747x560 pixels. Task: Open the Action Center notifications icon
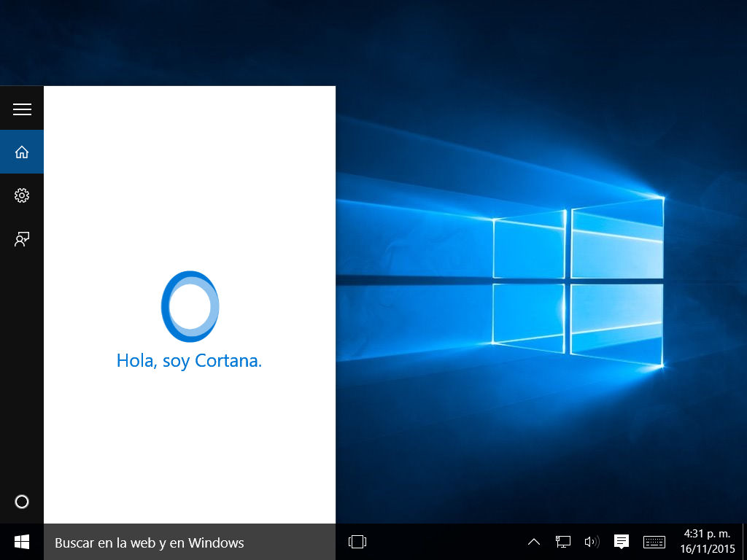pyautogui.click(x=622, y=542)
